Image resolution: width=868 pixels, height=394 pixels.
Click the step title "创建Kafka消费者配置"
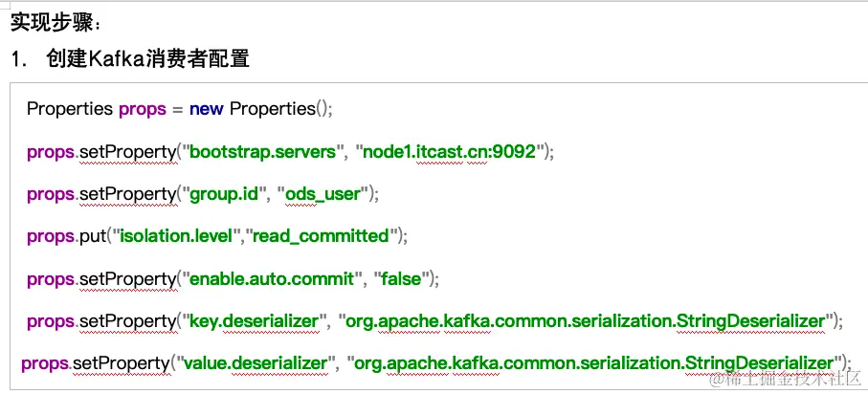[x=147, y=58]
